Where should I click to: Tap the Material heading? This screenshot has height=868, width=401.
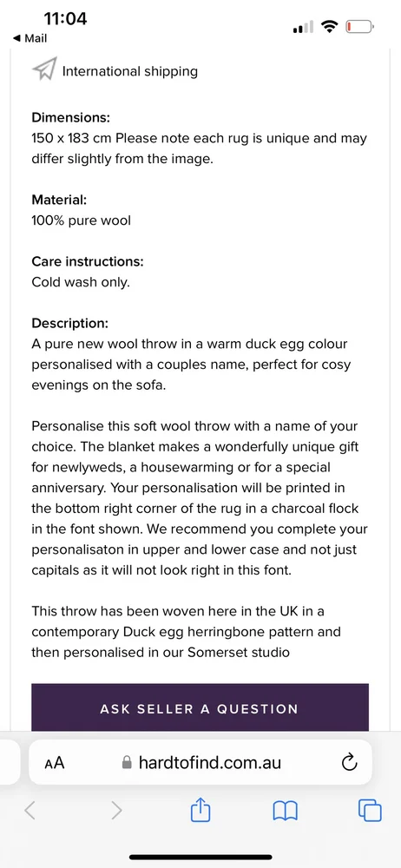pos(59,200)
